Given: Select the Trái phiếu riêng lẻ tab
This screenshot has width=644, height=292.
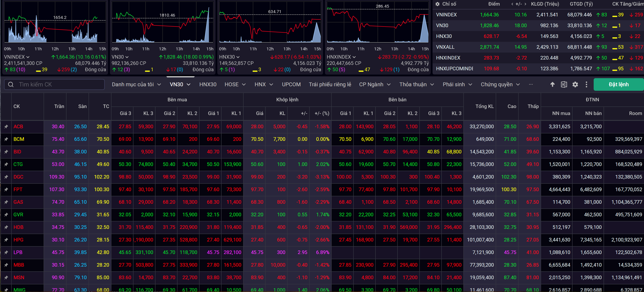Looking at the screenshot, I should click(330, 85).
